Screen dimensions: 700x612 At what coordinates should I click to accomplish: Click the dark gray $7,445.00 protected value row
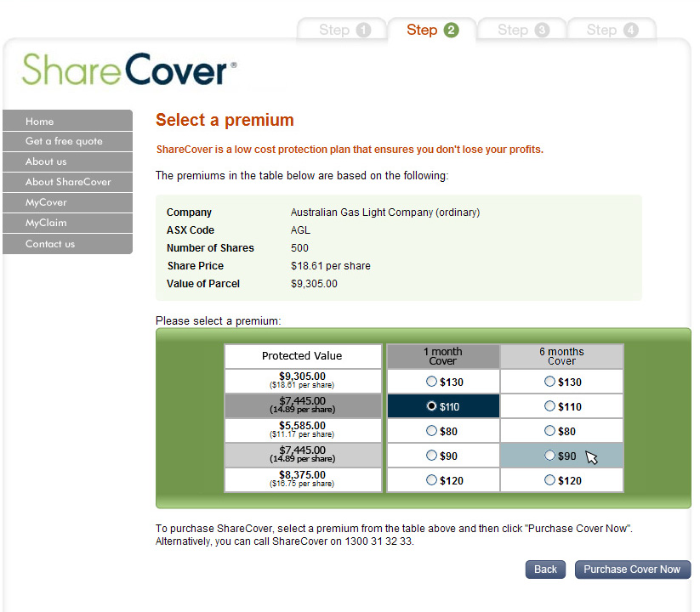[303, 405]
